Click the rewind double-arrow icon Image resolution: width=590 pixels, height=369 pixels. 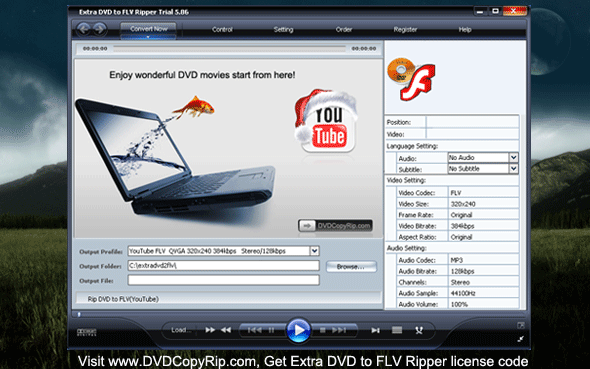point(226,330)
